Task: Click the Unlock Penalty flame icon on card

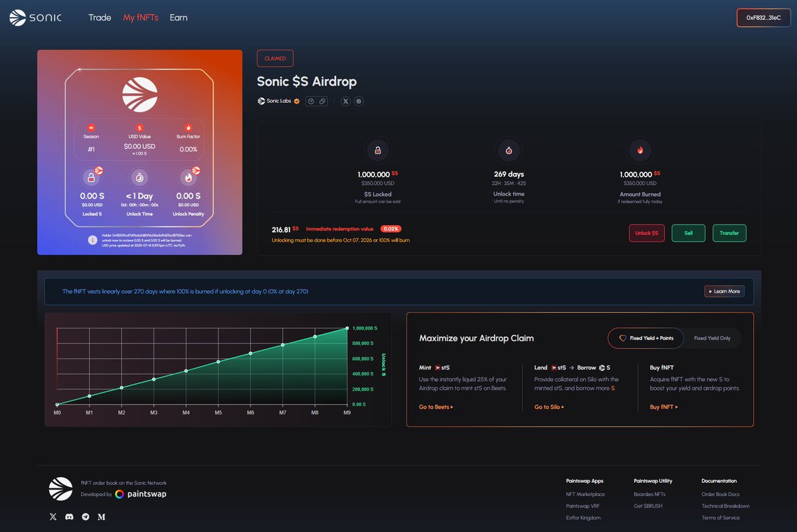Action: tap(188, 177)
